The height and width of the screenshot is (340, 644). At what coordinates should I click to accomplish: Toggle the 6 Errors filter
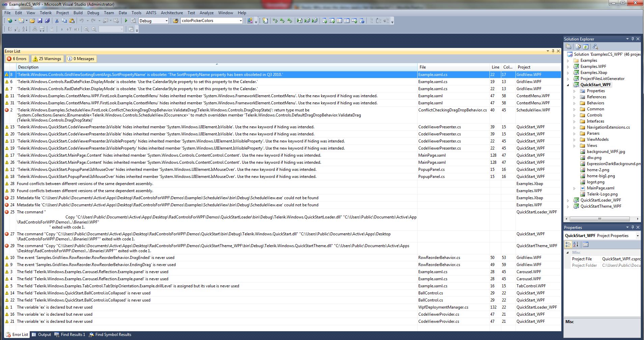tap(17, 59)
